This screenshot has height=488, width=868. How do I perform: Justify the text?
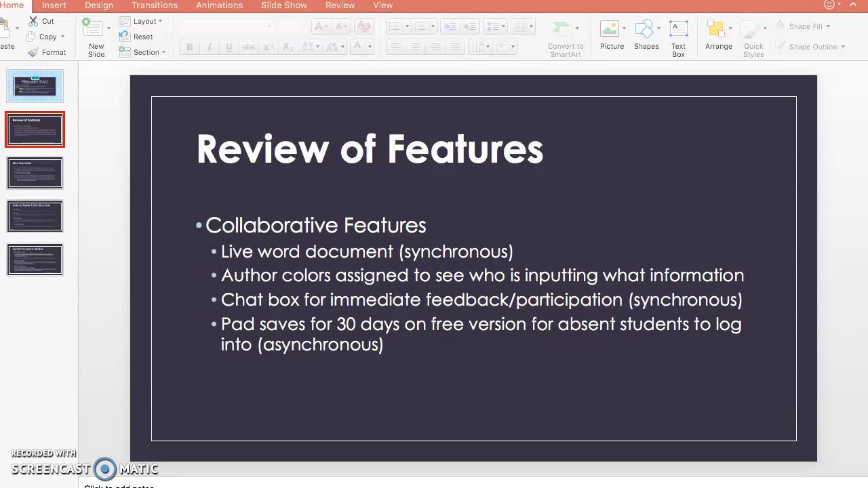click(455, 47)
